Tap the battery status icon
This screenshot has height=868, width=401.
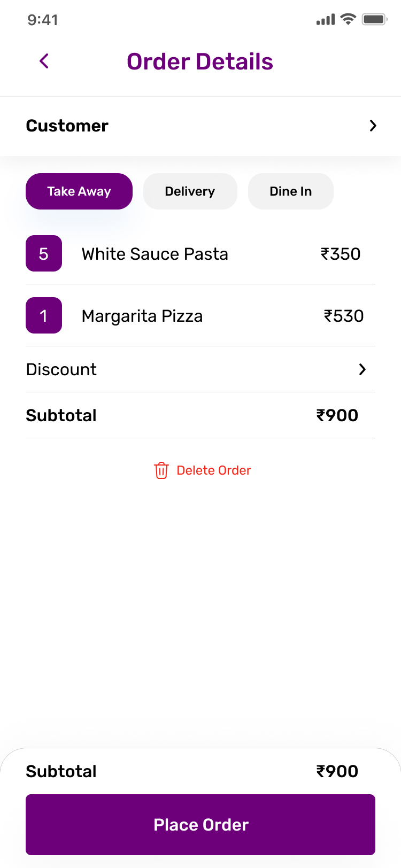[x=374, y=20]
